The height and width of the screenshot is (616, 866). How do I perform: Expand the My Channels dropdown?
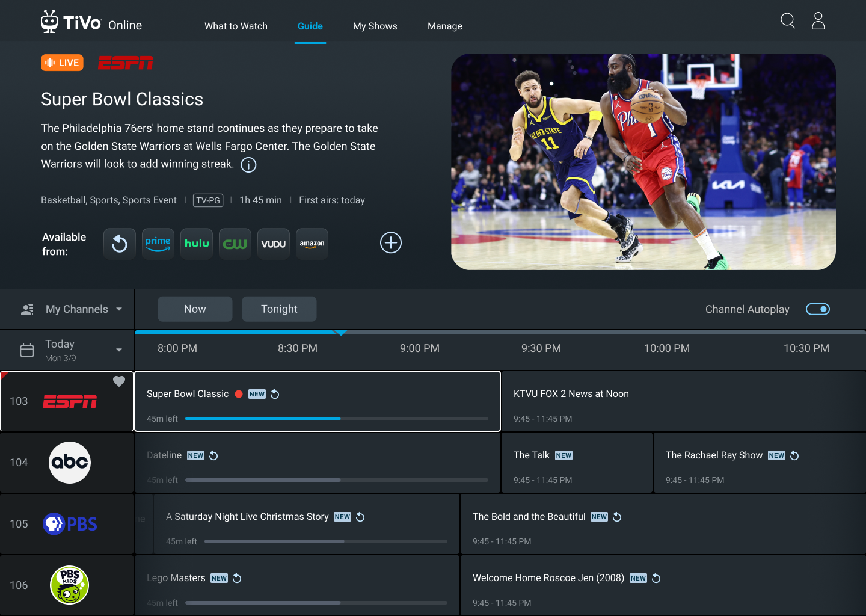pyautogui.click(x=72, y=309)
